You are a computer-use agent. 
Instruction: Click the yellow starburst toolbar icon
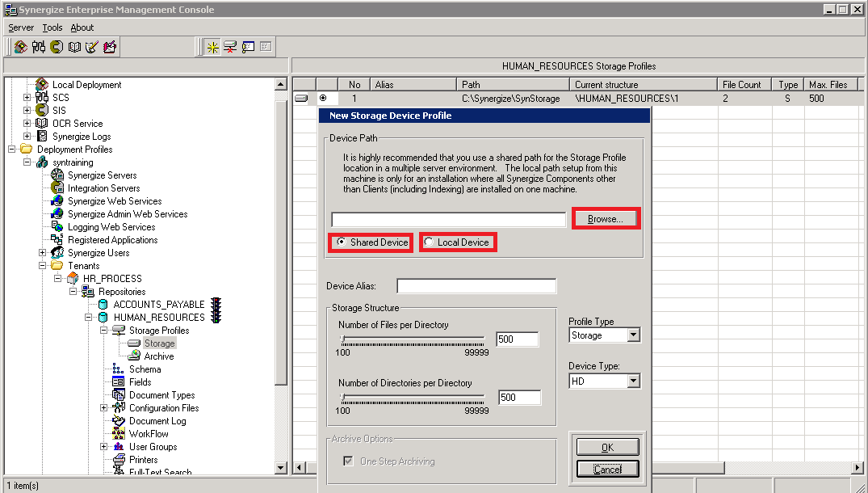(212, 47)
